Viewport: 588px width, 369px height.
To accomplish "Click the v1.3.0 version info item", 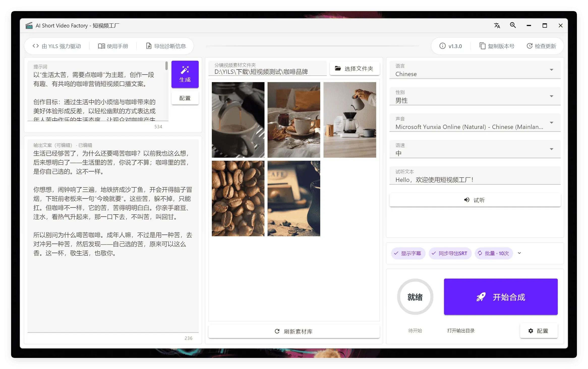I will pos(451,46).
